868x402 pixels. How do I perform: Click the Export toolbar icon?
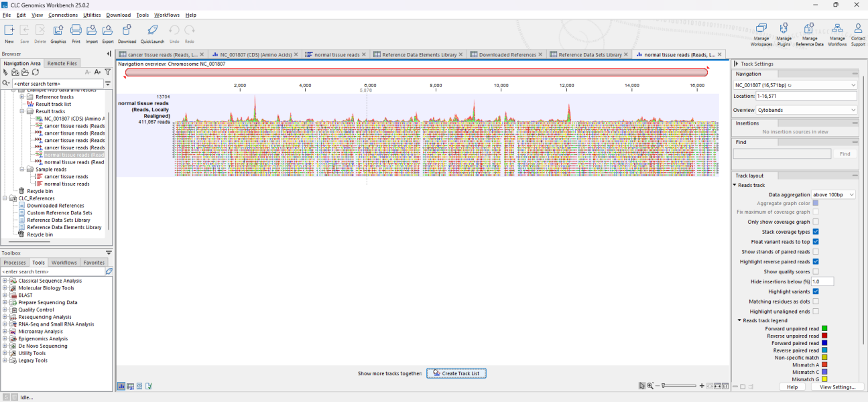107,30
